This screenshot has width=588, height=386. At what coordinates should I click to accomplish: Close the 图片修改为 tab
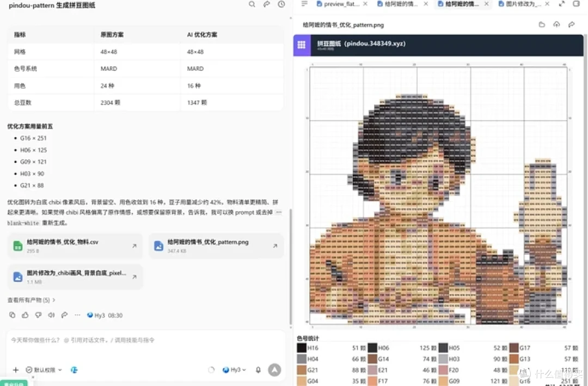click(547, 4)
